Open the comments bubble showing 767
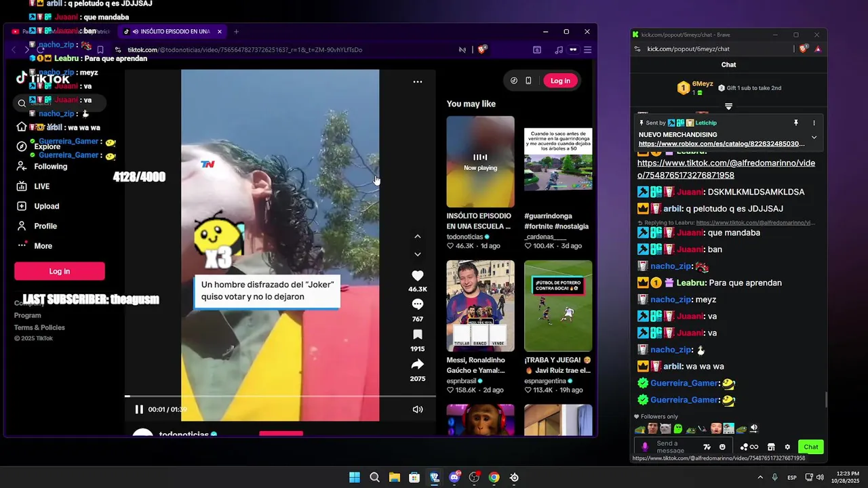 (418, 304)
